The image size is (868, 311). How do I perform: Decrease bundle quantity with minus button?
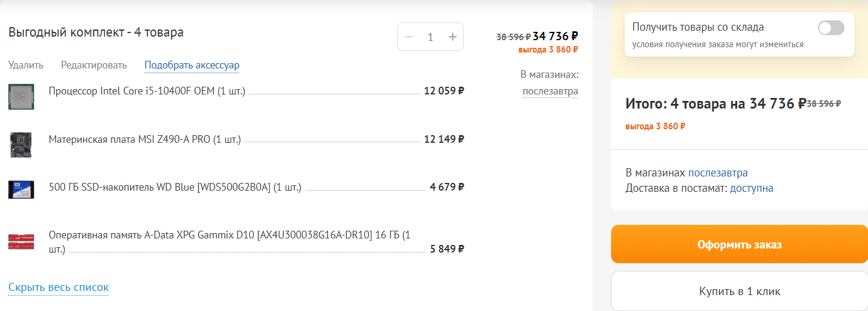click(x=408, y=37)
